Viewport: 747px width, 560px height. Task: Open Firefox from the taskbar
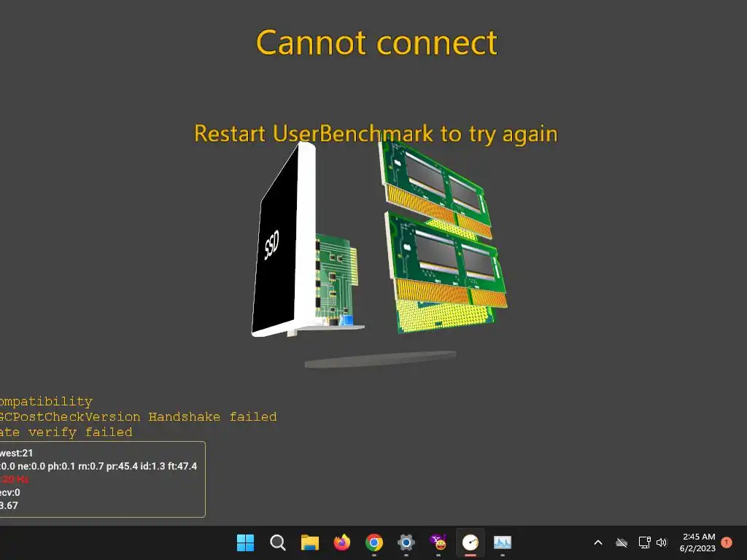pyautogui.click(x=341, y=542)
